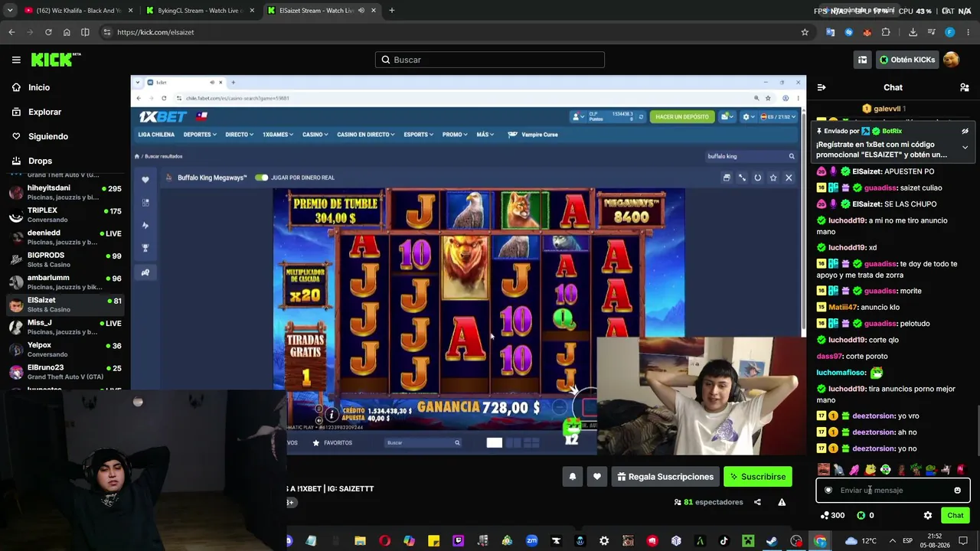Click the chat message input field
Viewport: 980px width, 551px height.
[x=893, y=491]
